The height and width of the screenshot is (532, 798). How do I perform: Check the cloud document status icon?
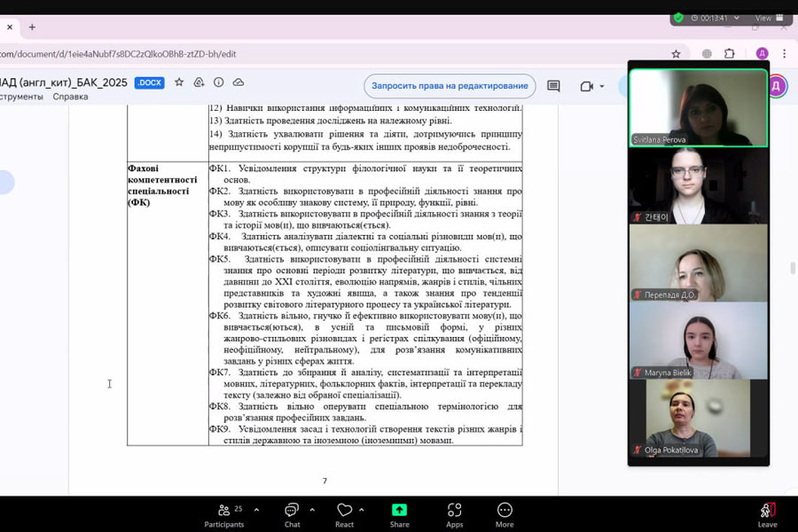coord(238,82)
